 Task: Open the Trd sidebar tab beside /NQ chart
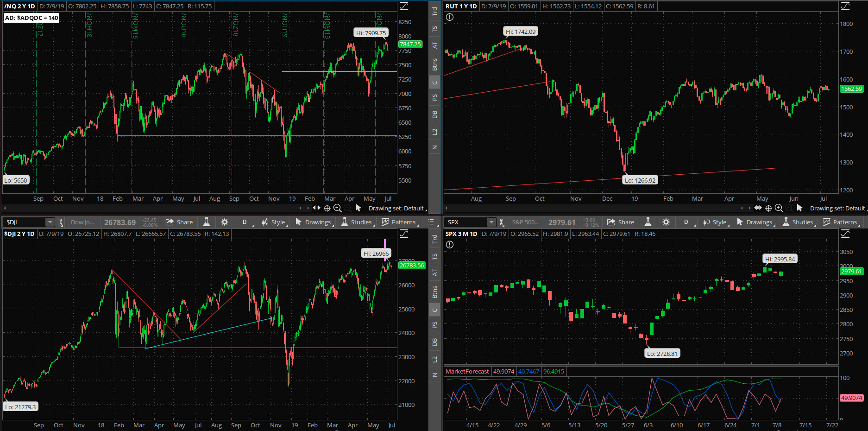pos(434,11)
